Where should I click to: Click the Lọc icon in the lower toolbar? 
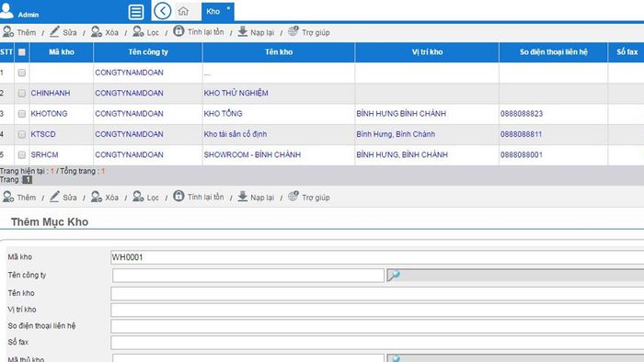click(138, 197)
